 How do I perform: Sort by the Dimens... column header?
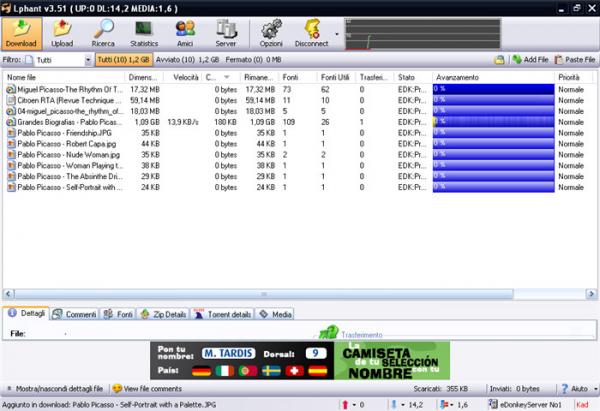144,77
